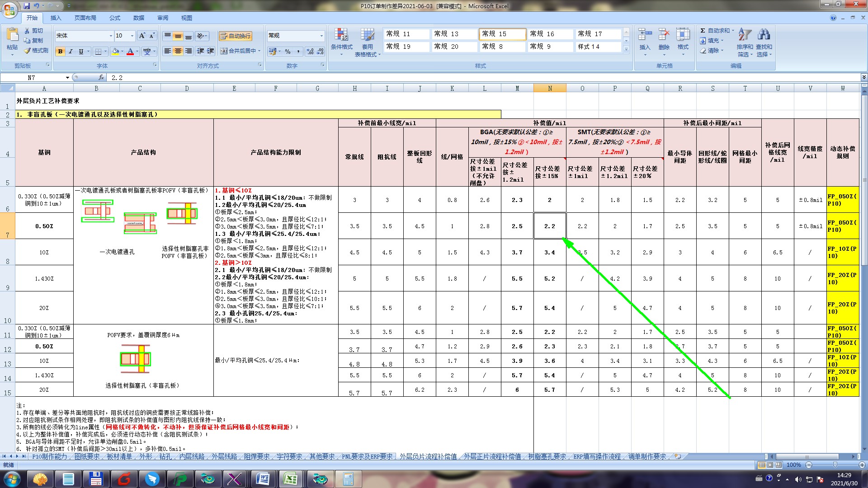Toggle Wrap Text (自动换行) button
Screen dimensions: 868x488
click(235, 36)
